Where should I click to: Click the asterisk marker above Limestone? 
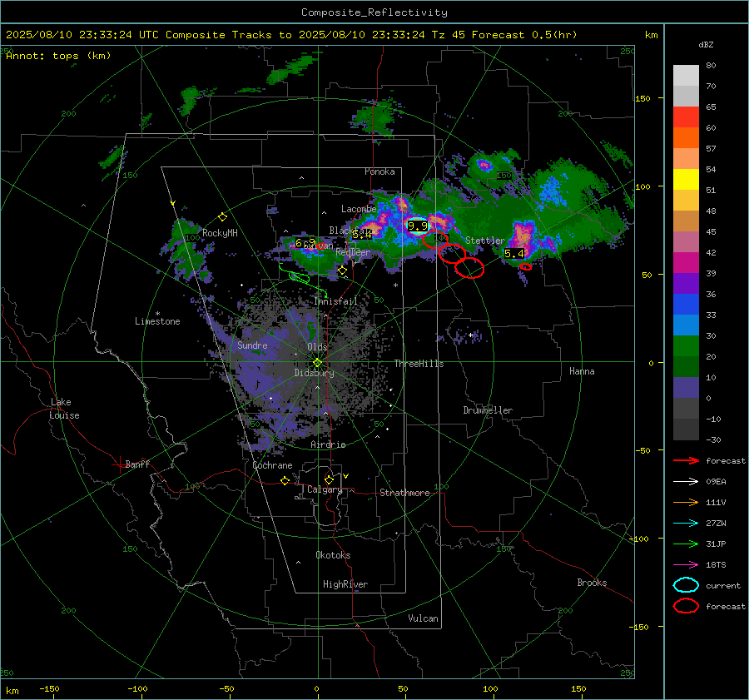[157, 314]
